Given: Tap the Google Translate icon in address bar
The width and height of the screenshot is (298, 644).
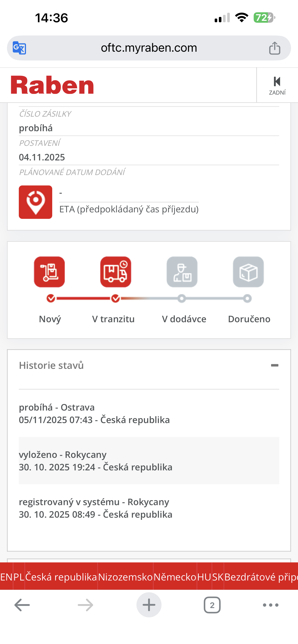Looking at the screenshot, I should point(19,48).
